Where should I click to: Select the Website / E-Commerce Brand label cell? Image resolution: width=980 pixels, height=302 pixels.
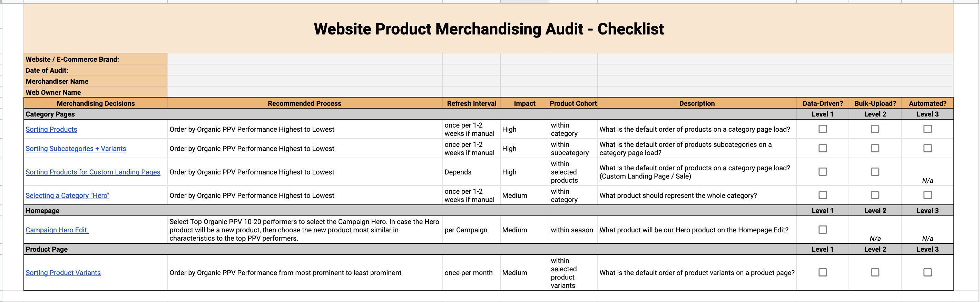click(x=96, y=59)
